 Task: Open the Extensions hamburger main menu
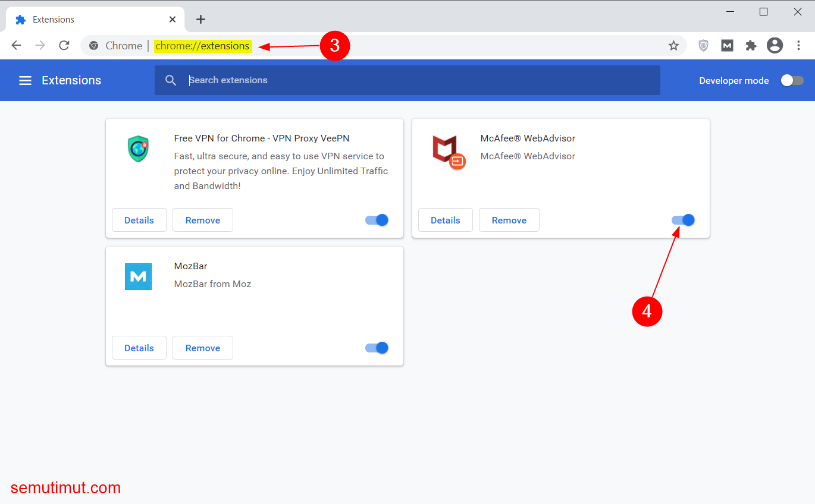pos(25,80)
